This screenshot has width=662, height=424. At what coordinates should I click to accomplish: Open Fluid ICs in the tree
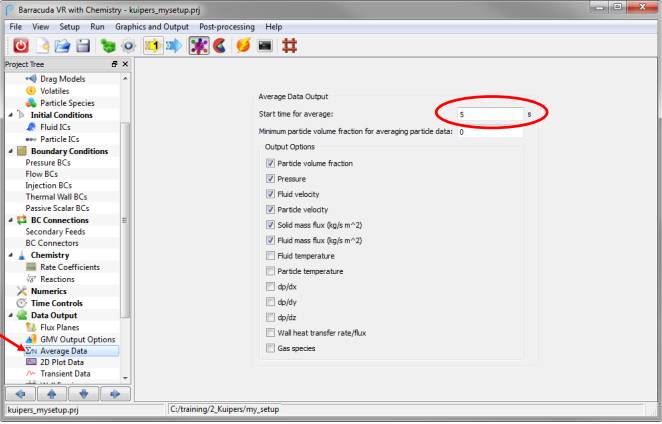[55, 127]
